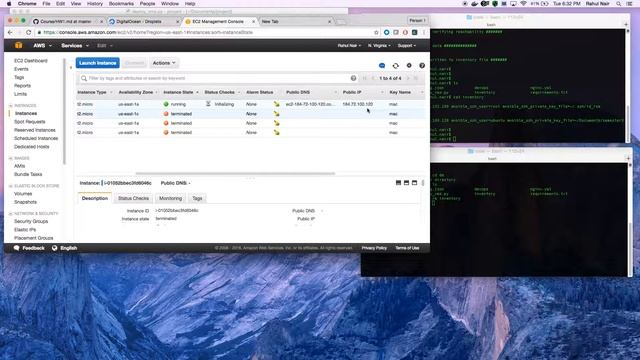Open AMIs in sidebar
The height and width of the screenshot is (360, 640).
20,166
